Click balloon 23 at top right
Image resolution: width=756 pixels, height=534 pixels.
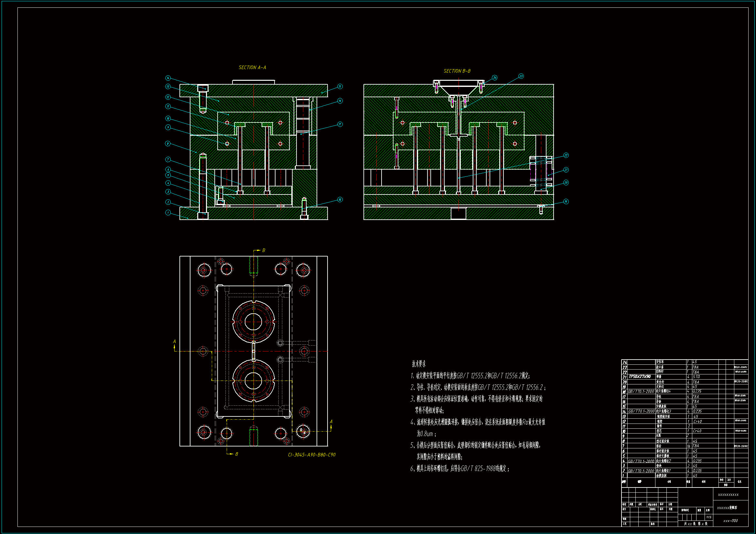tap(521, 76)
